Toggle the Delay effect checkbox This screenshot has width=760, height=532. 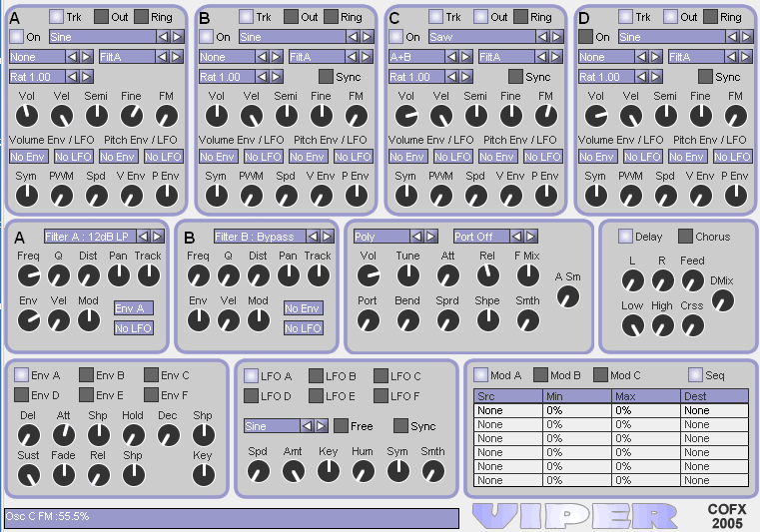[x=625, y=237]
